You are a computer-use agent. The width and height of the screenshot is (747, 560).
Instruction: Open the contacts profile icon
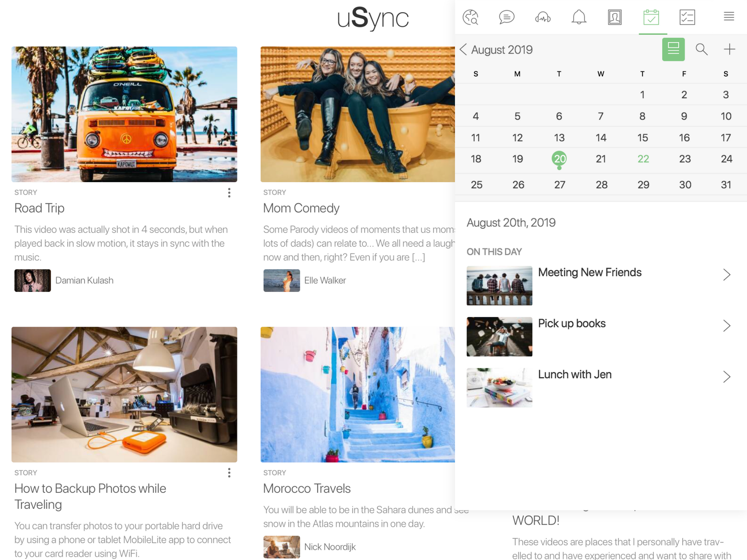click(614, 17)
